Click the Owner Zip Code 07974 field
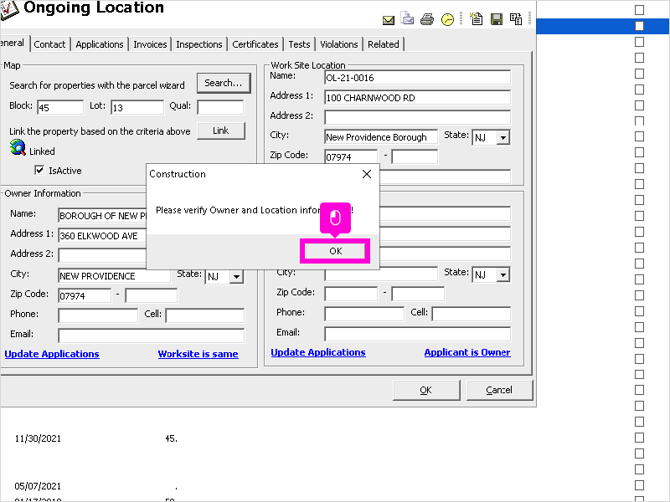This screenshot has width=670, height=502. point(85,296)
